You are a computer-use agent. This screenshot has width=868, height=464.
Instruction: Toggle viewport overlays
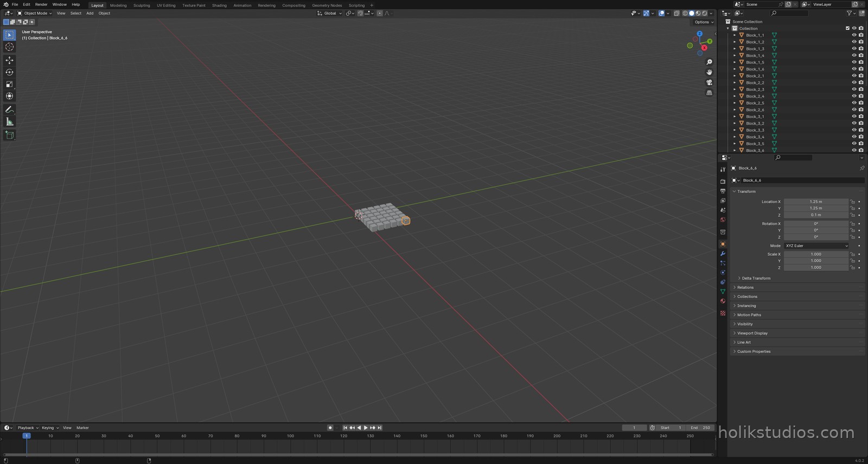[662, 14]
